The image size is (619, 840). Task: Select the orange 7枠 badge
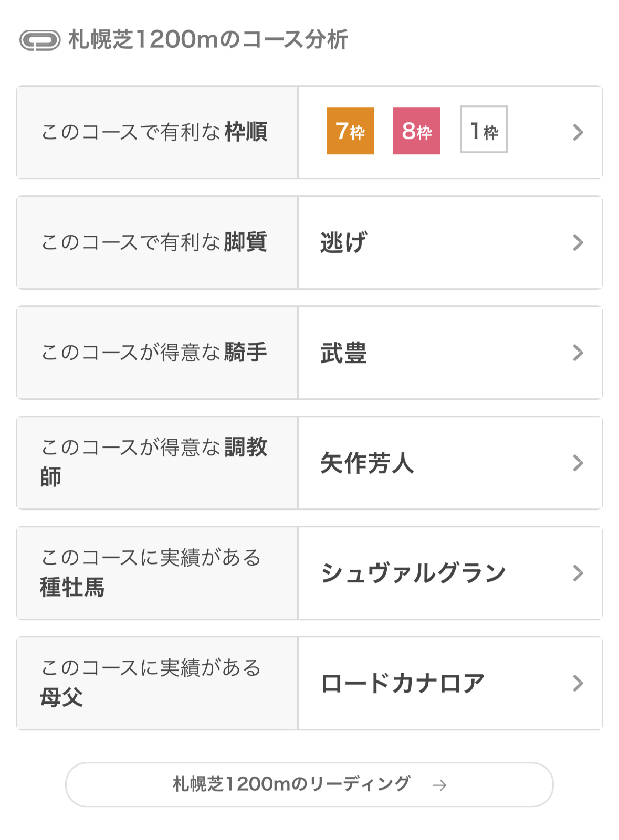tap(350, 131)
